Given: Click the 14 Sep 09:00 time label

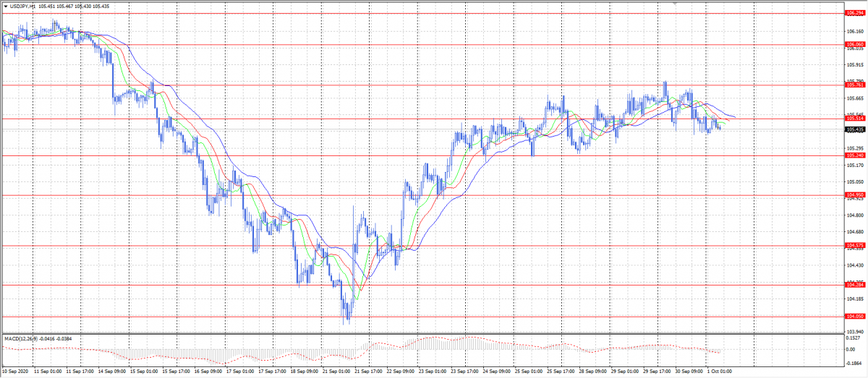Looking at the screenshot, I should [111, 372].
